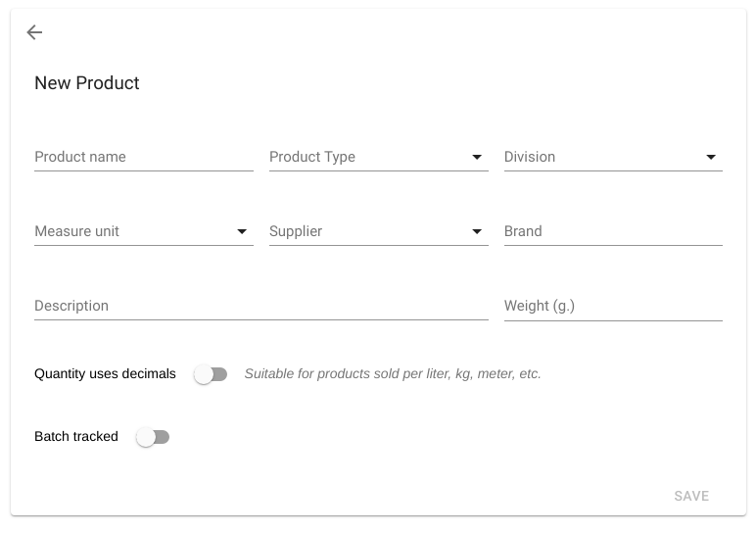Expand the Division dropdown
This screenshot has width=756, height=533.
click(613, 157)
